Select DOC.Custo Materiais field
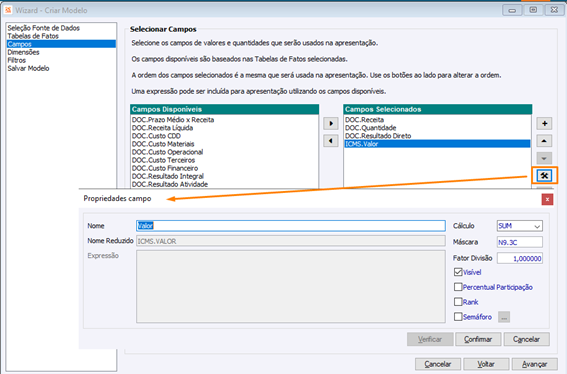The height and width of the screenshot is (374, 567). pyautogui.click(x=163, y=144)
